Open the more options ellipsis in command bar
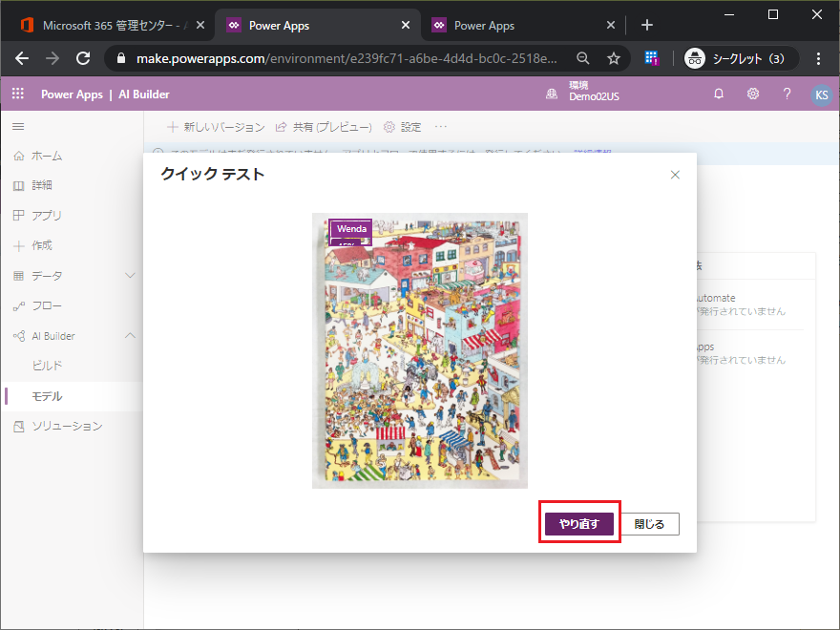Image resolution: width=840 pixels, height=630 pixels. click(x=441, y=127)
